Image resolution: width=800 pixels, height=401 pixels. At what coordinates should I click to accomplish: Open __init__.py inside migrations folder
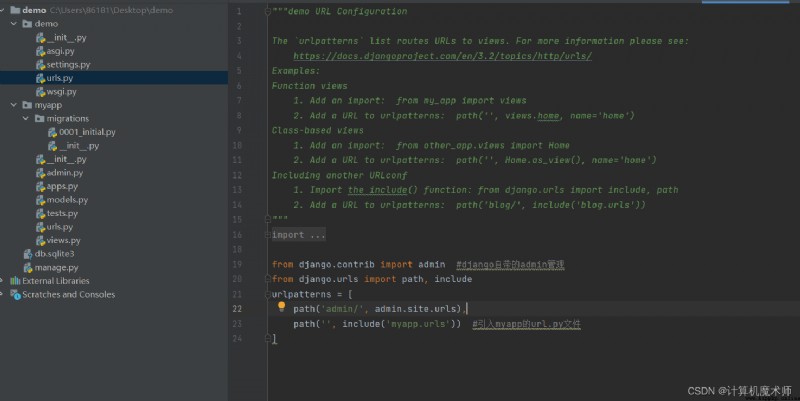pyautogui.click(x=79, y=145)
